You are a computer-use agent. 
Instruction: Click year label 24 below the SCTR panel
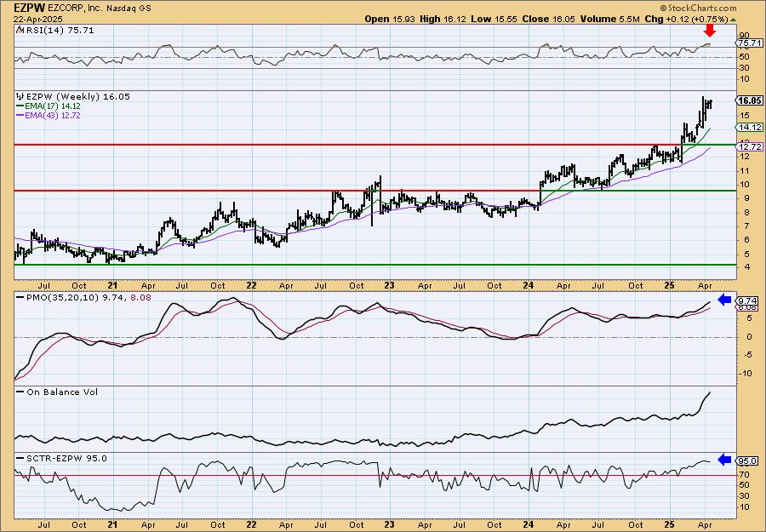pos(529,524)
